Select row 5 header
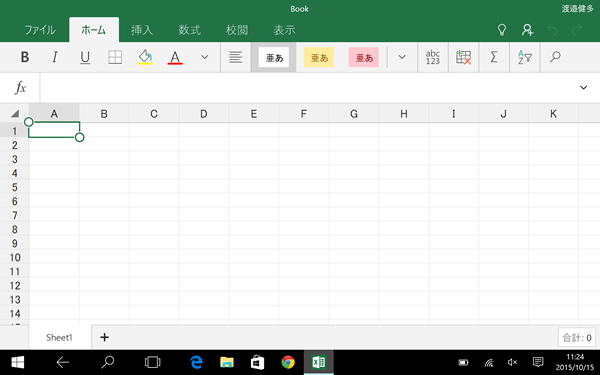This screenshot has height=375, width=600. tap(15, 188)
